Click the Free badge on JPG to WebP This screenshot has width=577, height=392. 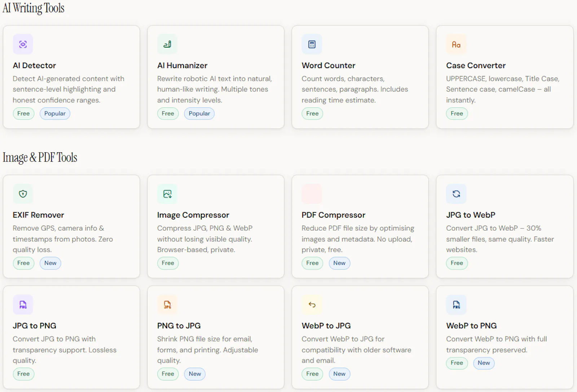point(457,263)
